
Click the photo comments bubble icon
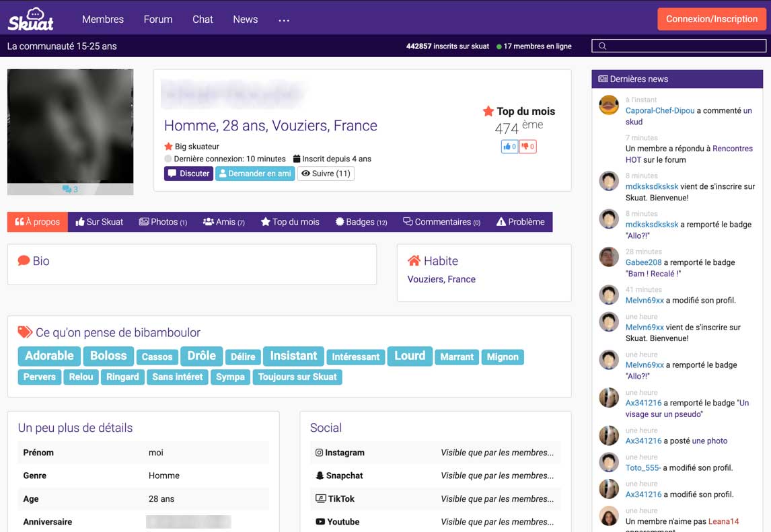[67, 189]
